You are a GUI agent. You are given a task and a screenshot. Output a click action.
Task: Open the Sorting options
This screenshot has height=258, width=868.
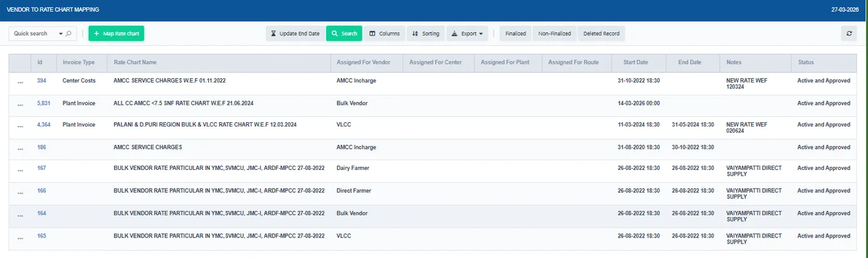(425, 33)
